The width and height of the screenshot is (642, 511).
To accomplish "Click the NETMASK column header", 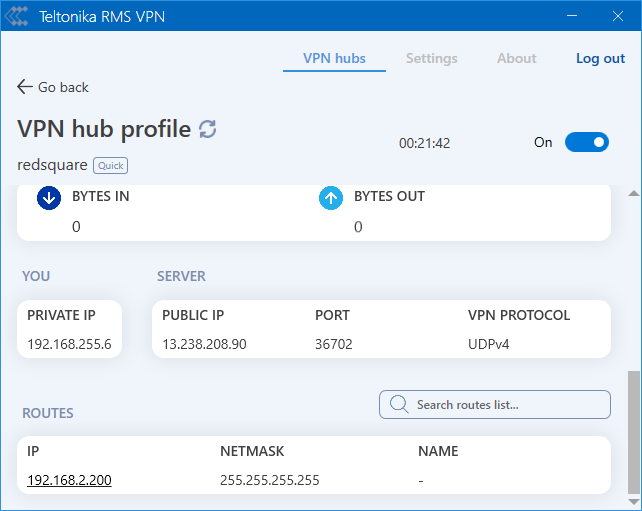I will [x=252, y=451].
